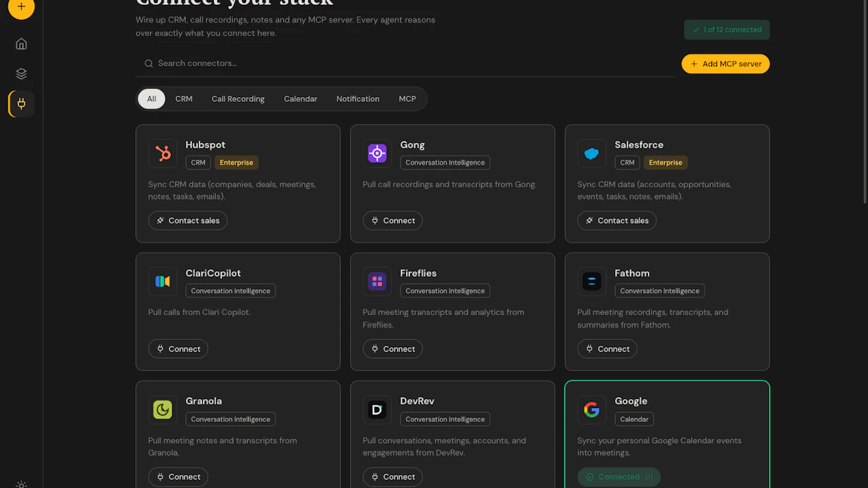
Task: Click the DevRev card title
Action: (x=417, y=401)
